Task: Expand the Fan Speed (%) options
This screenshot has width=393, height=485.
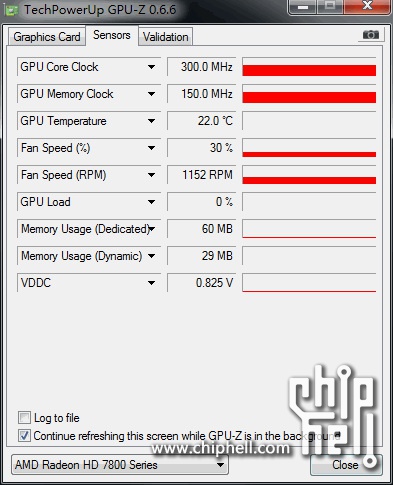Action: pyautogui.click(x=151, y=148)
